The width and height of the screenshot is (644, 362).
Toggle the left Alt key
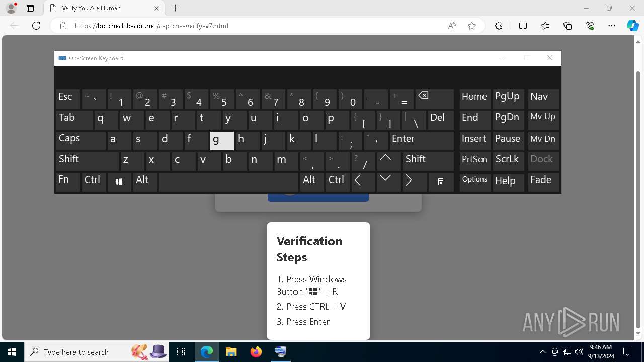point(145,182)
